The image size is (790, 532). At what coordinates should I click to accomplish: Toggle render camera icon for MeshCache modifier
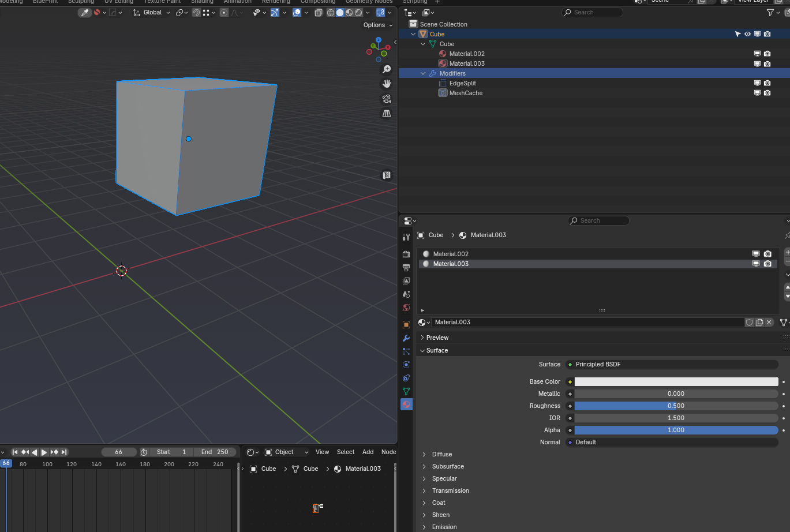click(x=767, y=93)
